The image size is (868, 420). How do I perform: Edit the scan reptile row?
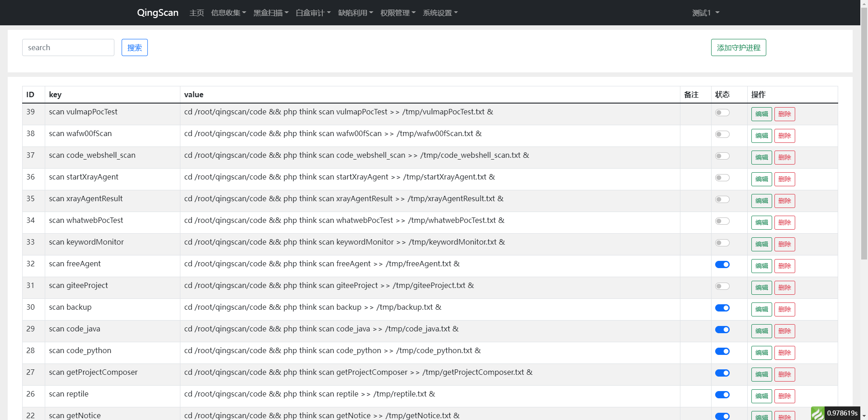point(762,396)
